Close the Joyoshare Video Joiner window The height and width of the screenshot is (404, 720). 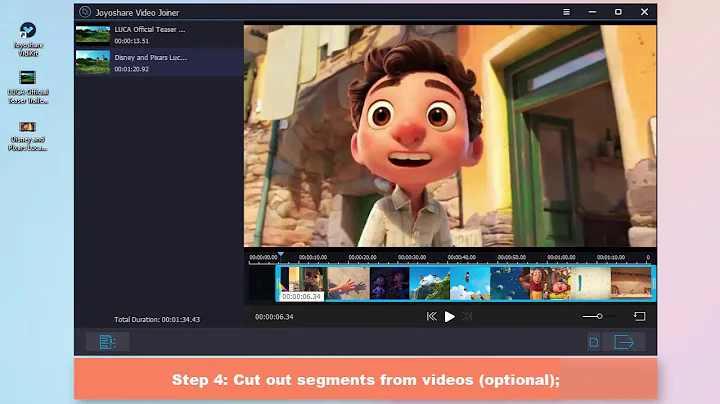tap(644, 12)
